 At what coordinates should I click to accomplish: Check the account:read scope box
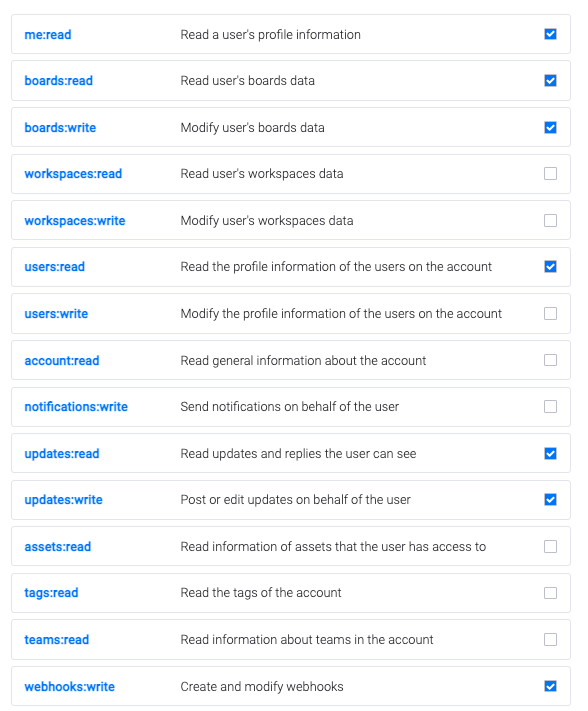coord(550,360)
